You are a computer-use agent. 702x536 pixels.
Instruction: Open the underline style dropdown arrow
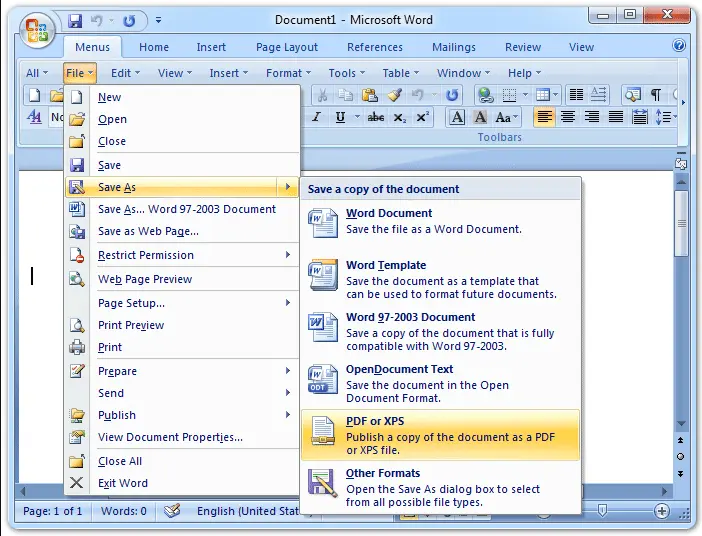pos(357,117)
